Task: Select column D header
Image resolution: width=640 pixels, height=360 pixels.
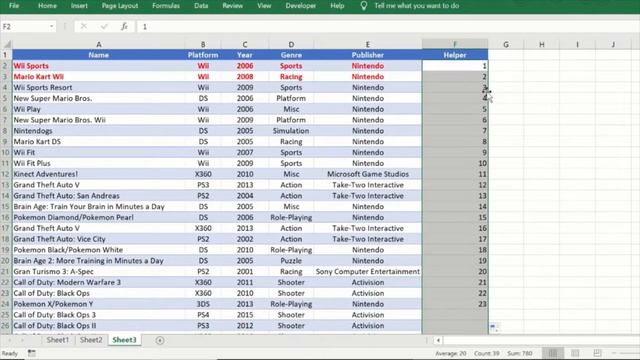Action: coord(291,44)
